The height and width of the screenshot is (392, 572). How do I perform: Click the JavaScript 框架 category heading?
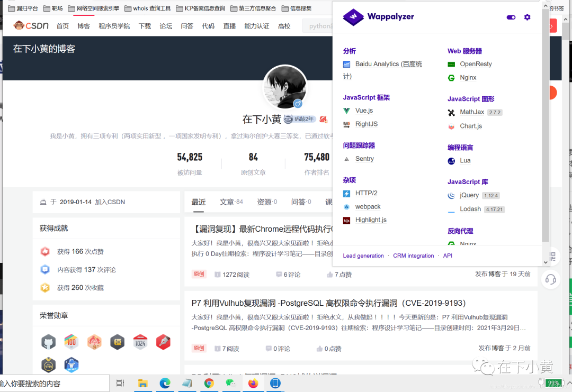tap(367, 98)
